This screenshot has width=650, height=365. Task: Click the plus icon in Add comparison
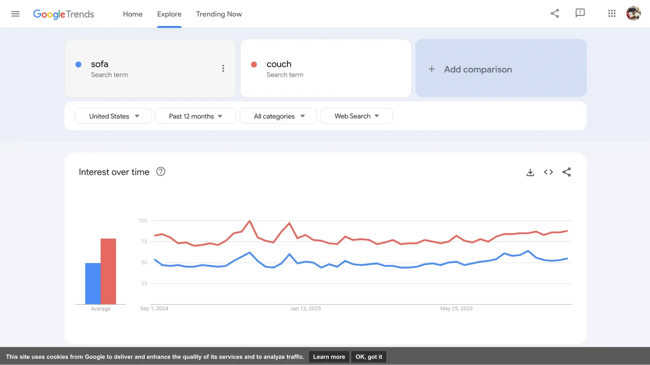432,69
